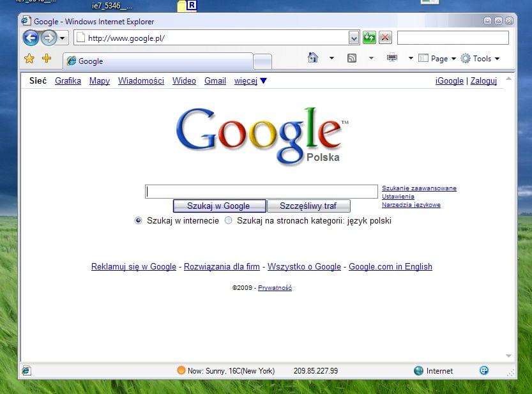Open the iGoogle link
Image resolution: width=532 pixels, height=394 pixels.
click(449, 80)
